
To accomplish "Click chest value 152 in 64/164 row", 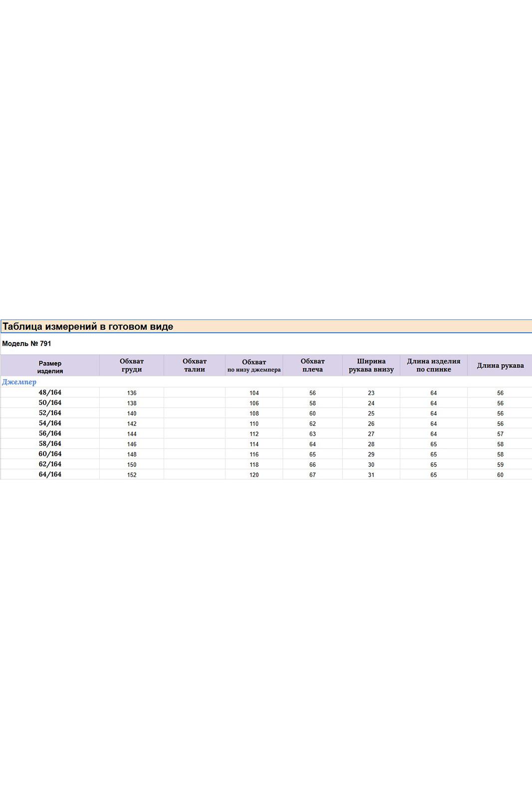I will tap(132, 475).
